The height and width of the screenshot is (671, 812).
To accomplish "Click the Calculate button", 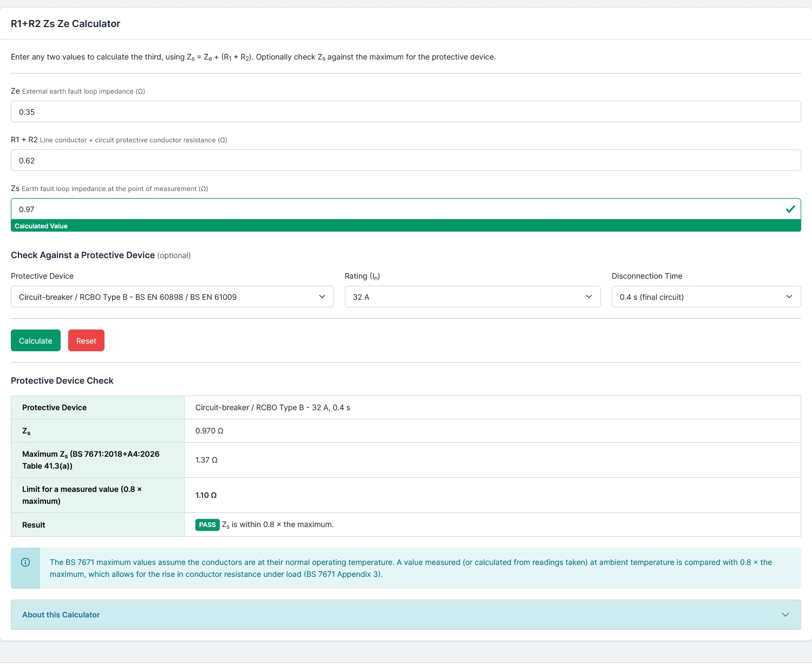I will 36,340.
